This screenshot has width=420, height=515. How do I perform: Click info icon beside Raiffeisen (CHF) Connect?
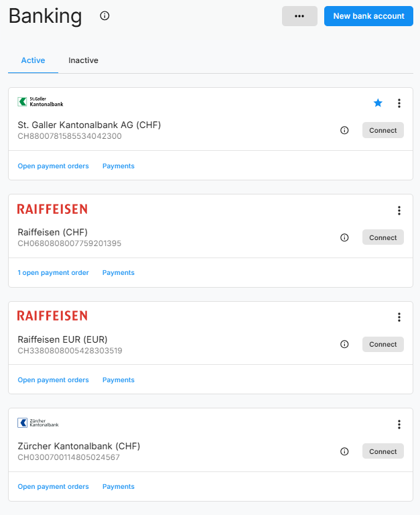click(x=344, y=237)
